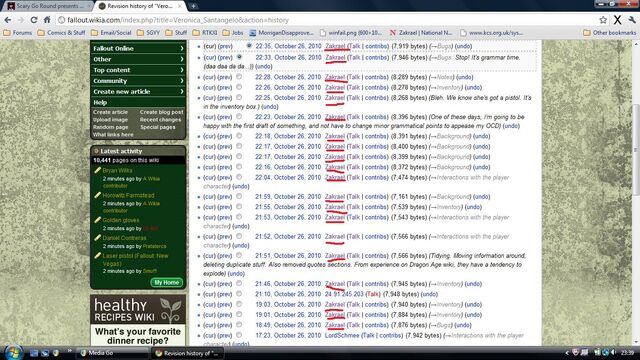Click the system tray clock
This screenshot has height=360, width=640.
coord(628,353)
